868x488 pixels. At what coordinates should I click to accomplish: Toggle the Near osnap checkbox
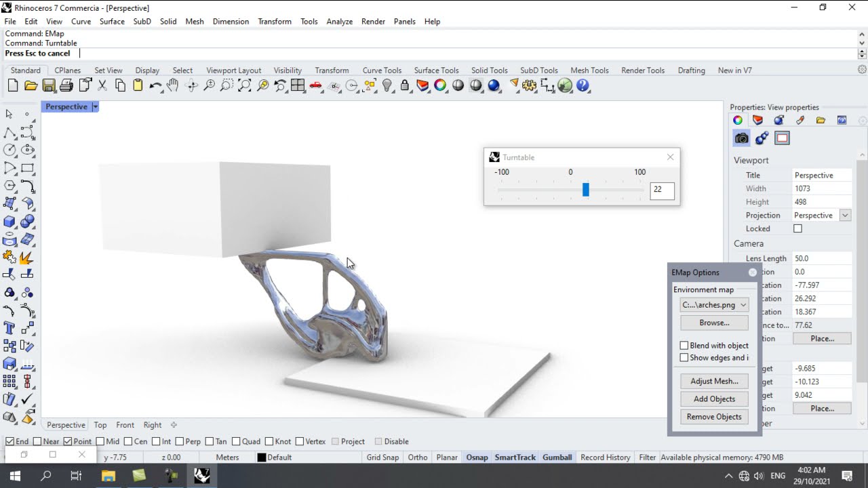click(37, 441)
